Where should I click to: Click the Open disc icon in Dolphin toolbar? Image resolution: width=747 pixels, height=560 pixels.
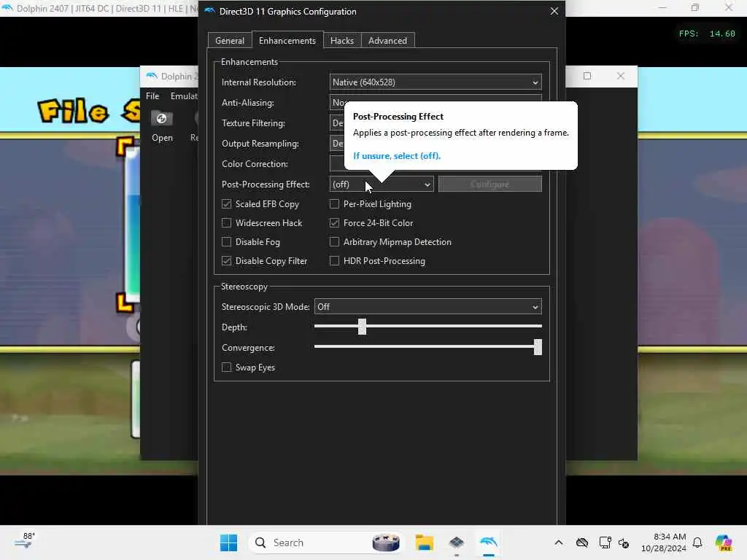coord(161,118)
